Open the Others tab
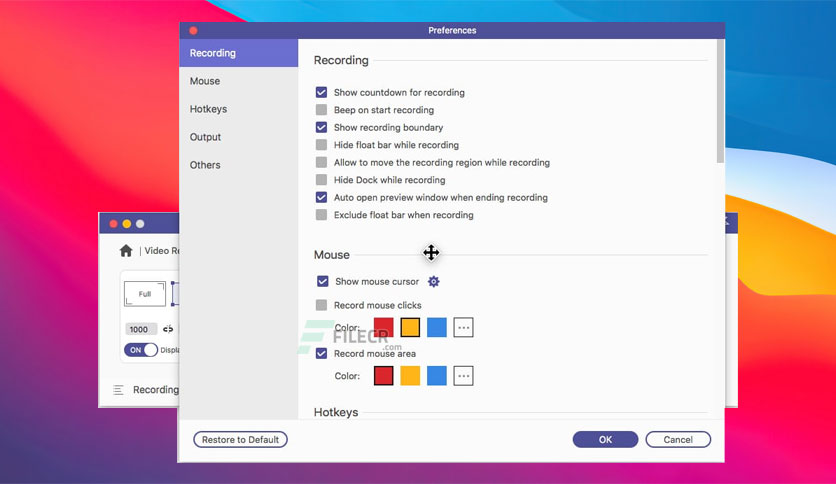The image size is (836, 484). [x=238, y=165]
